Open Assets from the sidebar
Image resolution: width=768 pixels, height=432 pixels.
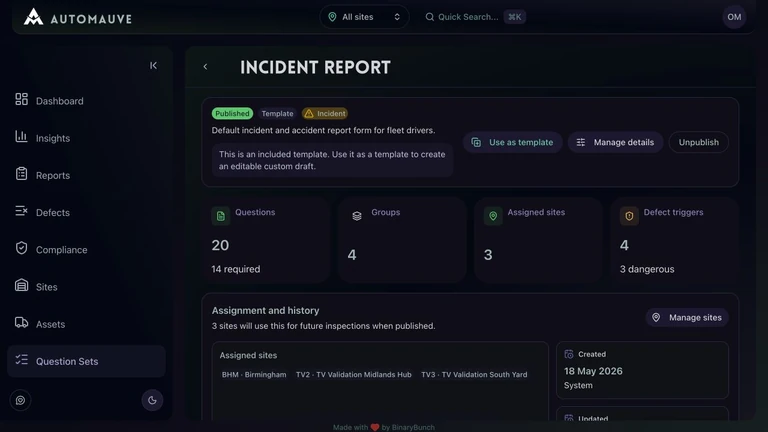(86, 324)
